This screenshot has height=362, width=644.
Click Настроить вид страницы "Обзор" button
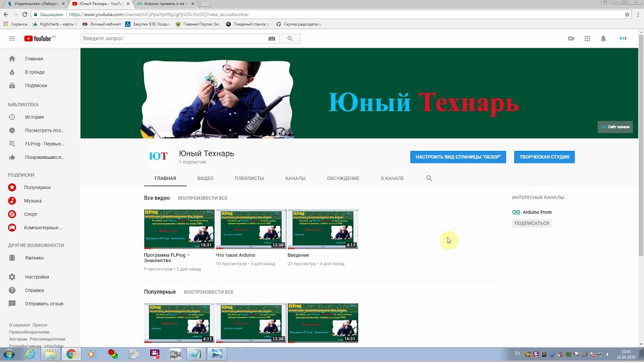click(x=458, y=157)
